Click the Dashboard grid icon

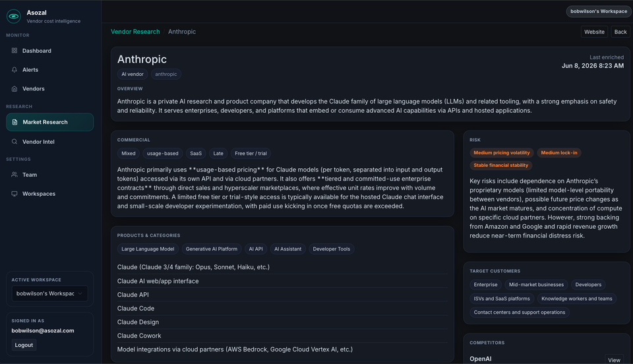(15, 50)
